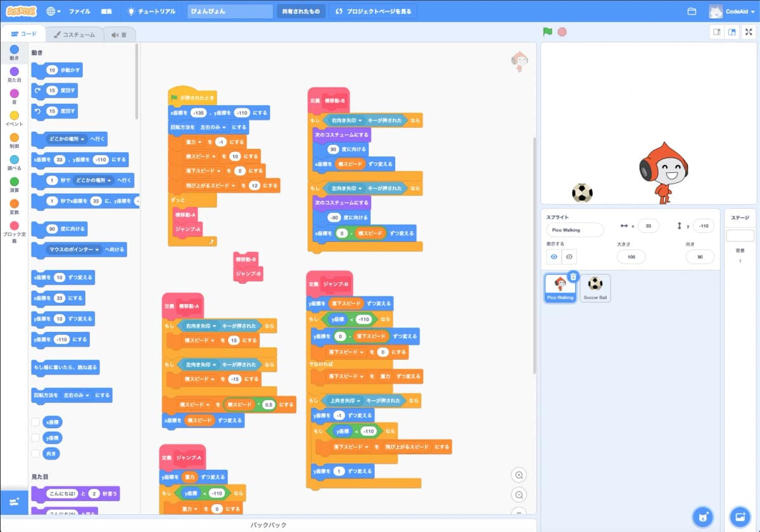Switch to the コスチューム tab
The image size is (760, 532).
pos(74,35)
